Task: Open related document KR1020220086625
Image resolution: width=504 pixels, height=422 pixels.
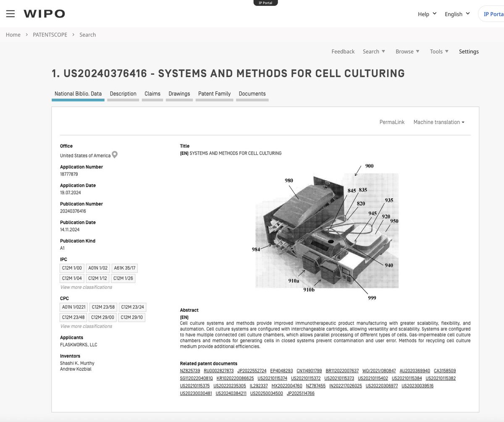Action: tap(235, 378)
